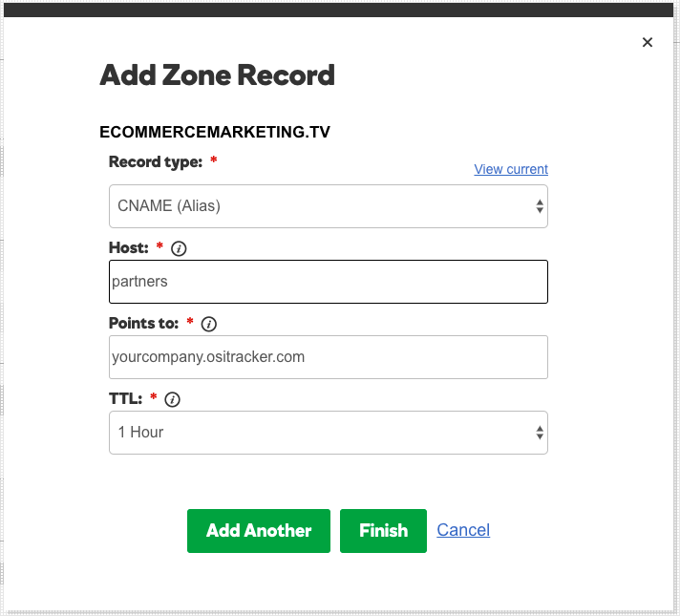Click the Points to label text
The width and height of the screenshot is (680, 616).
click(x=143, y=323)
